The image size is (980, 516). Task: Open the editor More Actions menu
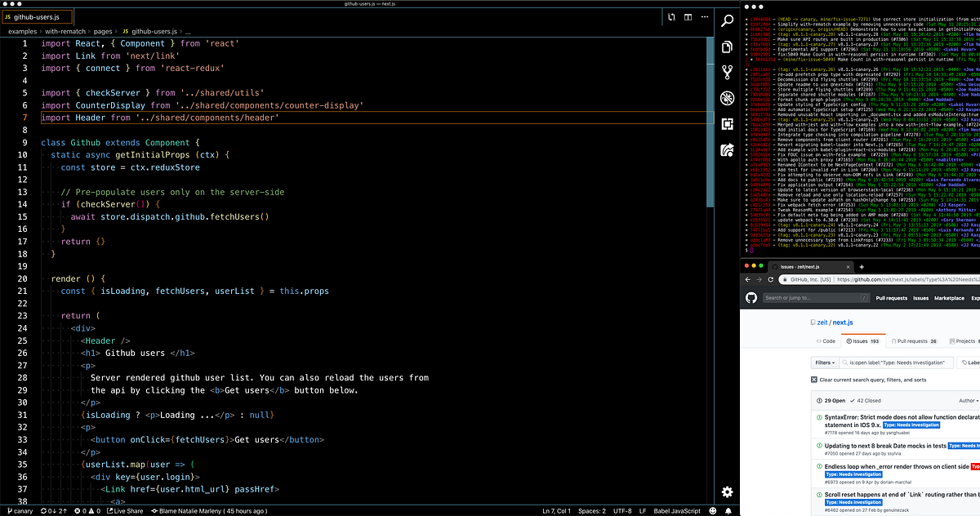704,16
